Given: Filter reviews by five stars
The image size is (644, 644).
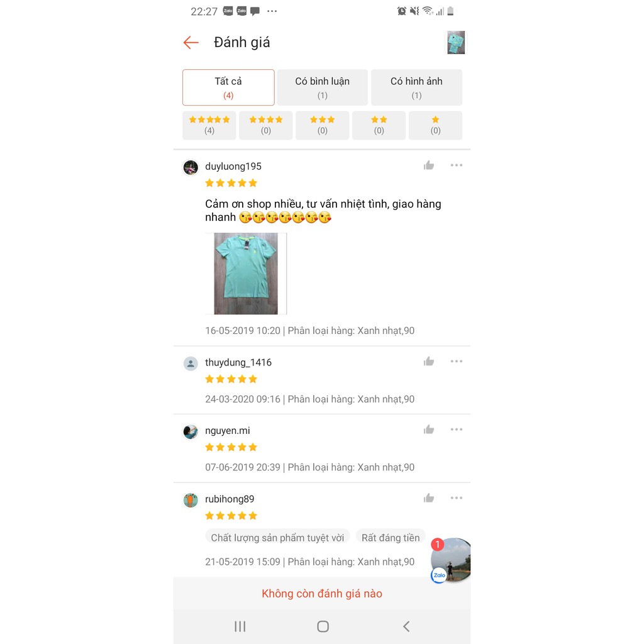Looking at the screenshot, I should click(x=209, y=125).
